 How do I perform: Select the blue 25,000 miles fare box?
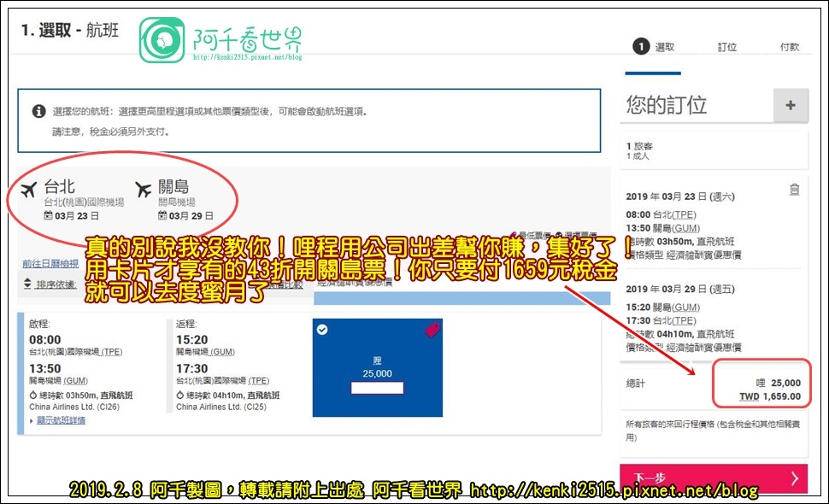(378, 367)
